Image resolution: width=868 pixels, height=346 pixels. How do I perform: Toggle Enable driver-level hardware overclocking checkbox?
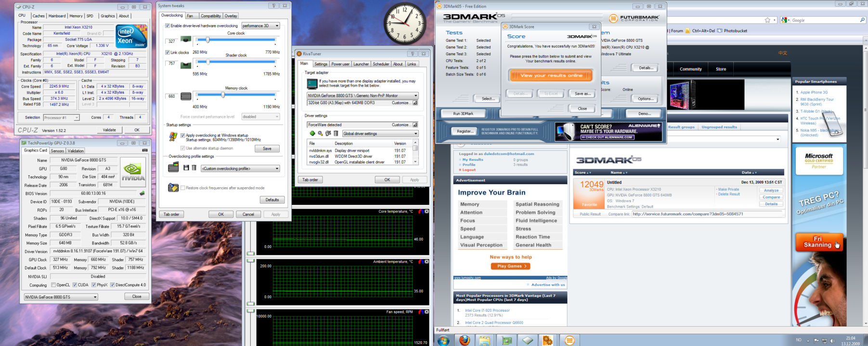tap(168, 26)
